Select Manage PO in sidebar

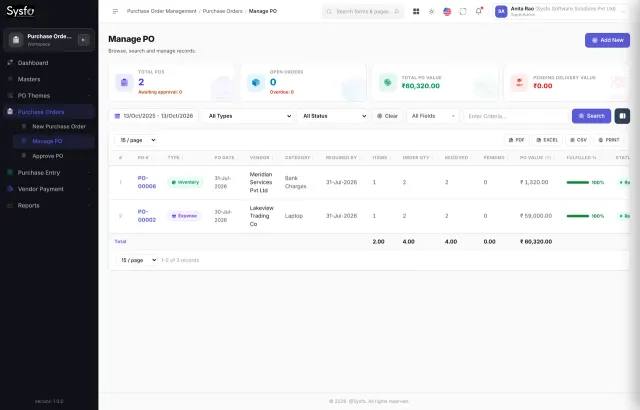54,141
